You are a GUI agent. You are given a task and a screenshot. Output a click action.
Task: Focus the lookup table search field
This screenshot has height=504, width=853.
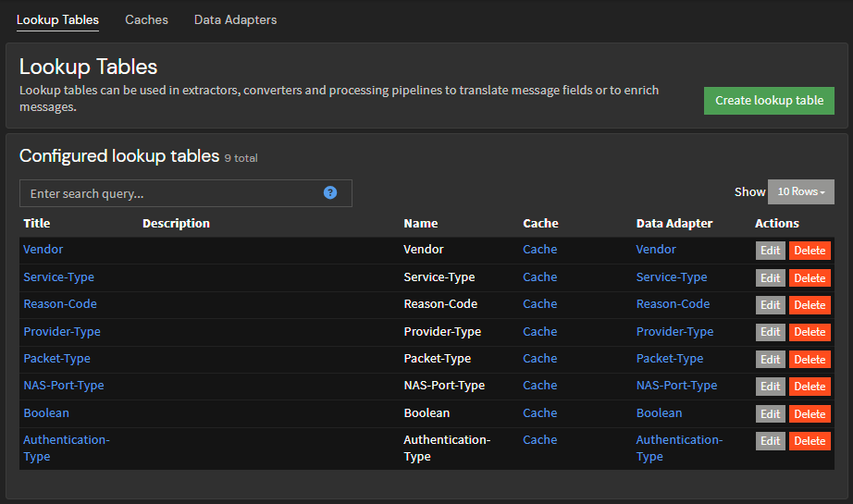click(x=171, y=193)
